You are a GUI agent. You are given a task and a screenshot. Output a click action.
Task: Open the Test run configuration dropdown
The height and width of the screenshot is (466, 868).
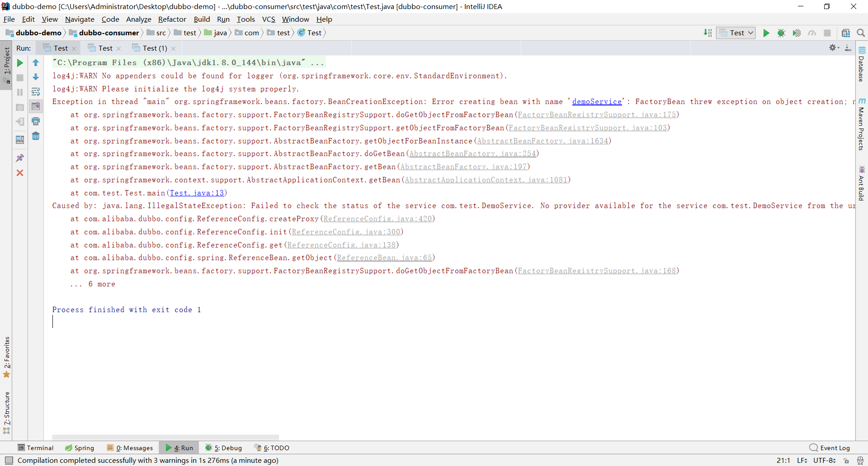coord(736,33)
